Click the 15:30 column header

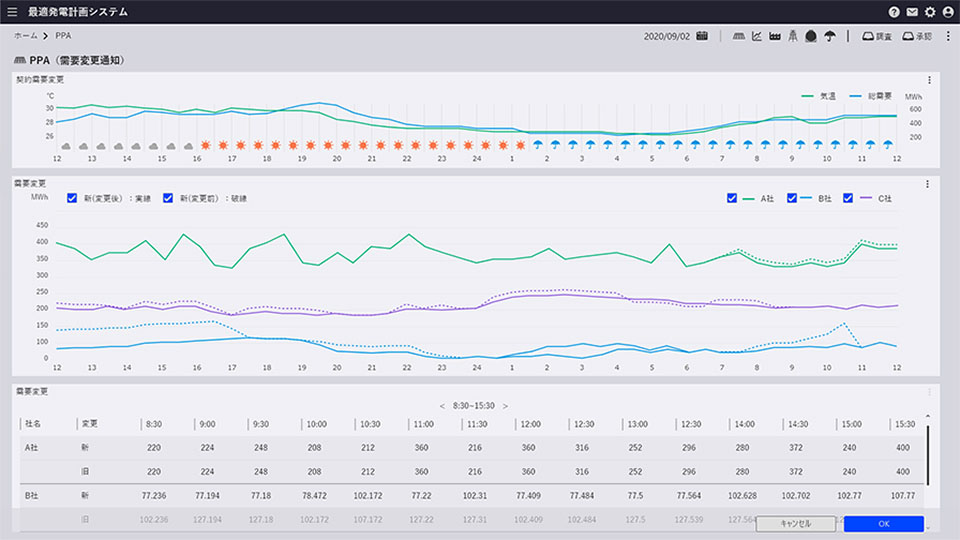click(x=905, y=424)
